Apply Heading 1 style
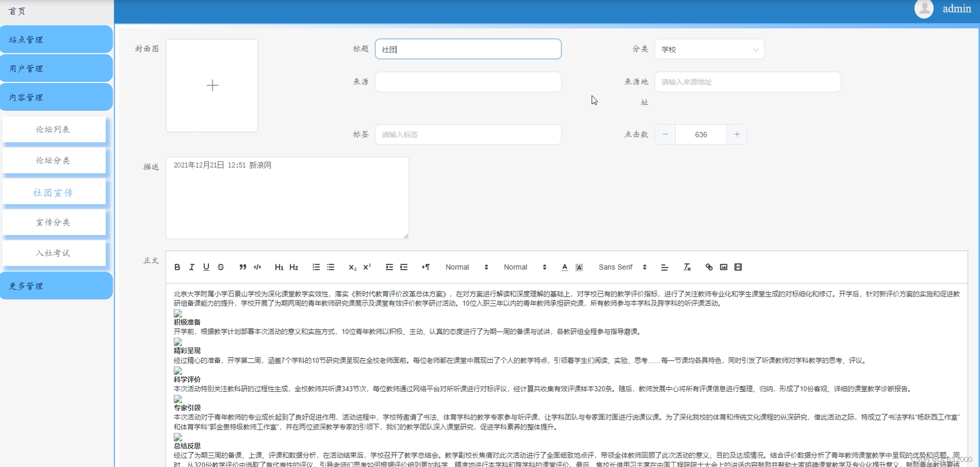 (279, 267)
